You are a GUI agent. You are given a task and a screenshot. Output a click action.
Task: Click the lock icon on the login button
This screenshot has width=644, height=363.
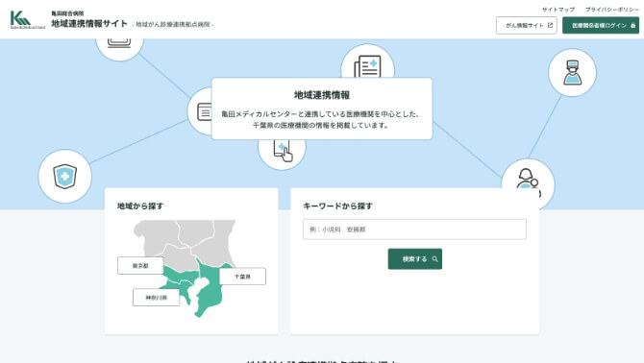[x=632, y=25]
